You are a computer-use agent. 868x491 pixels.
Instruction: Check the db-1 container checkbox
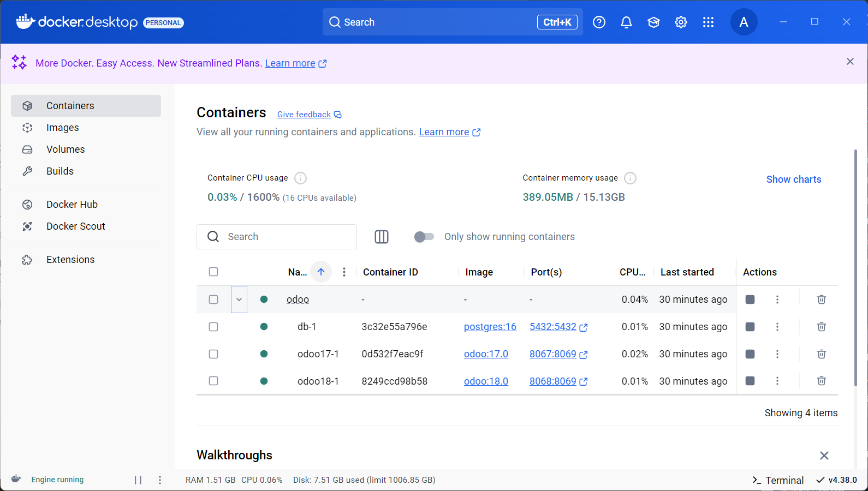pos(213,327)
